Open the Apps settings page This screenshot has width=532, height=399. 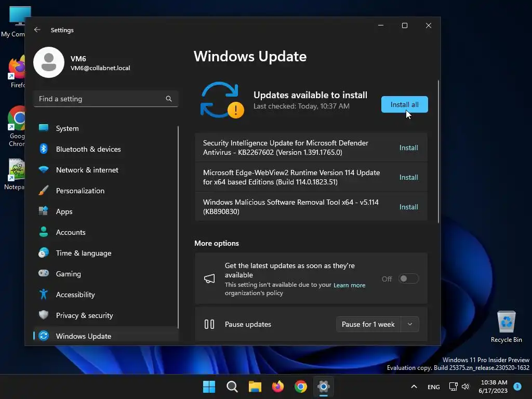coord(106,211)
